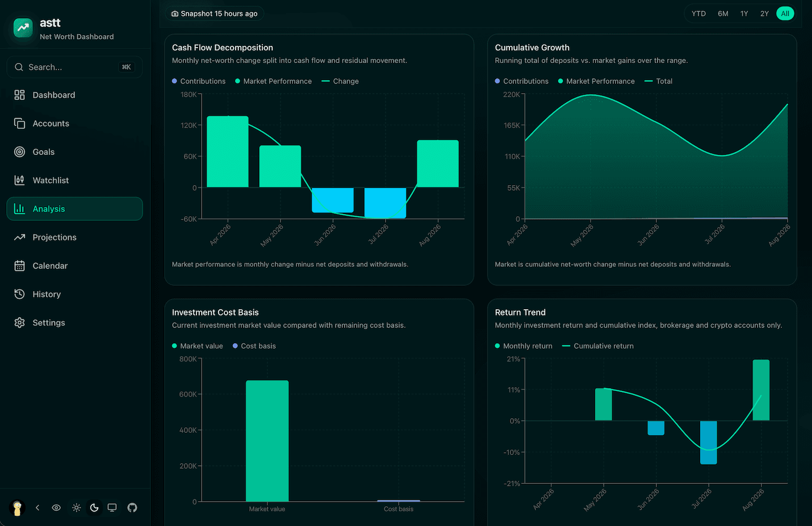Open the History clock icon
Image resolution: width=812 pixels, height=526 pixels.
coord(19,294)
